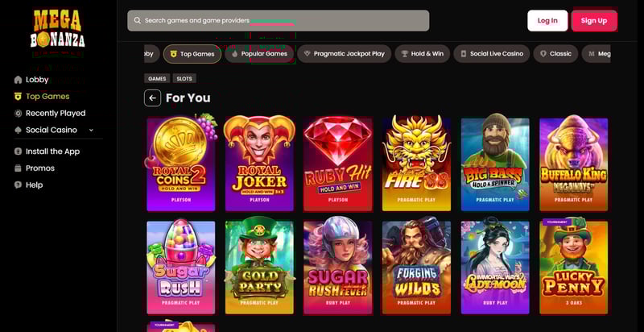Screen dimensions: 644x332
Task: Open Pragmatic Jackpot Play category
Action: (345, 54)
